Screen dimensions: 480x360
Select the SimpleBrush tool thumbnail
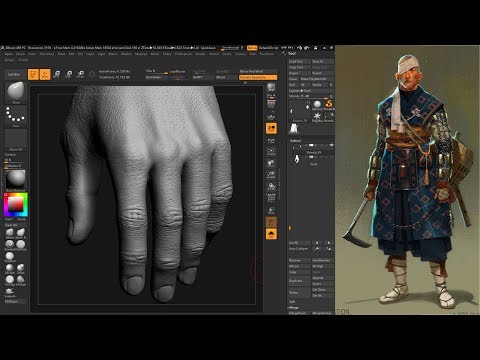[x=328, y=104]
